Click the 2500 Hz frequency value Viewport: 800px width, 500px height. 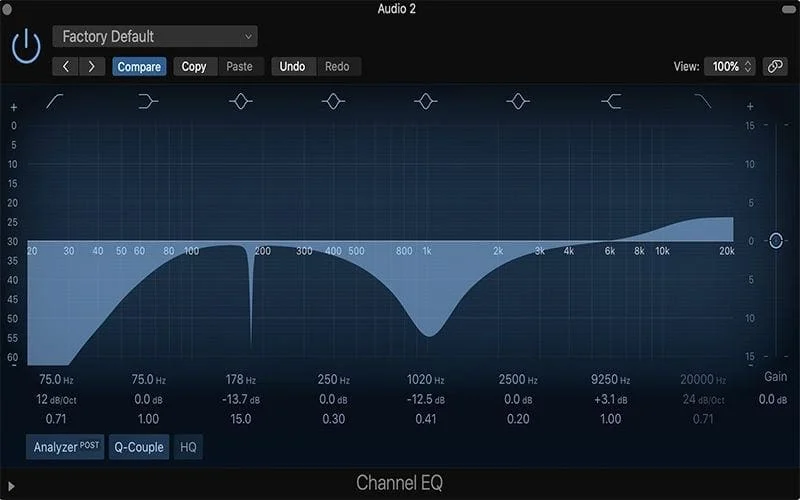(x=518, y=380)
